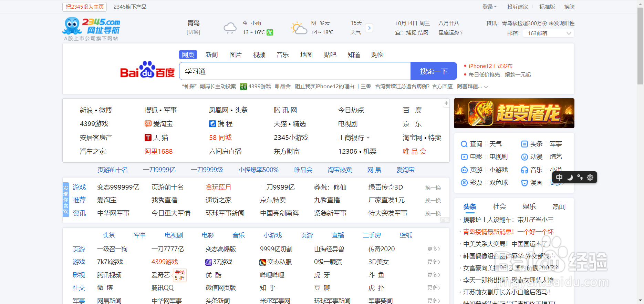Click the 音乐 headphone icon
The width and height of the screenshot is (644, 304).
pos(524,170)
